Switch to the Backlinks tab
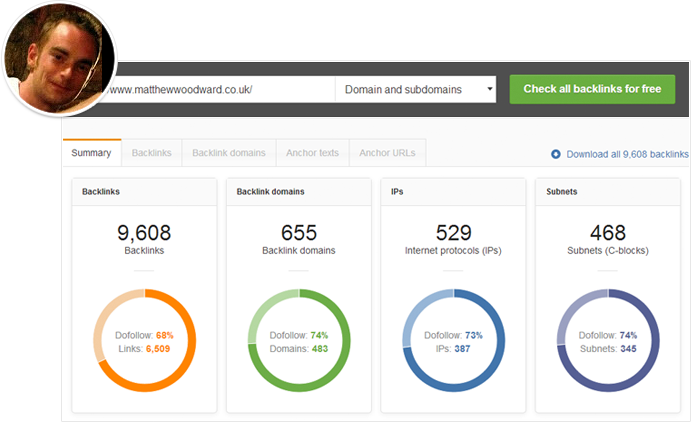Image resolution: width=691 pixels, height=422 pixels. pos(152,153)
